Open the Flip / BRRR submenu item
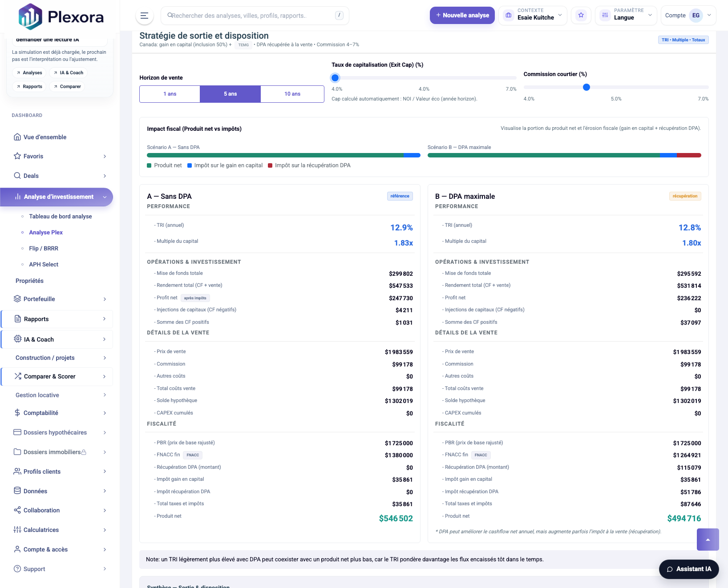This screenshot has height=588, width=728. 44,248
